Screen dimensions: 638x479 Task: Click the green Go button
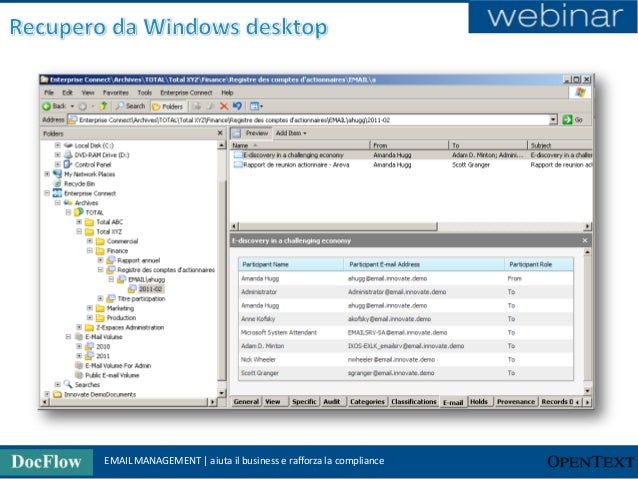[x=572, y=120]
